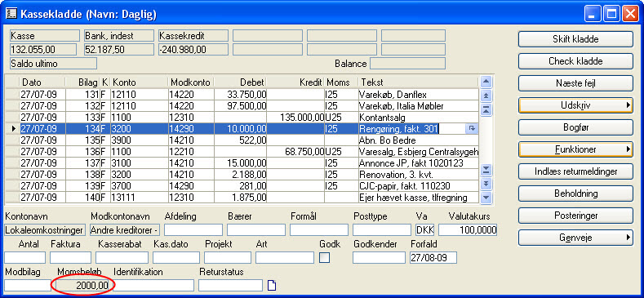This screenshot has height=298, width=644.
Task: Click the Antal input field
Action: (x=25, y=258)
